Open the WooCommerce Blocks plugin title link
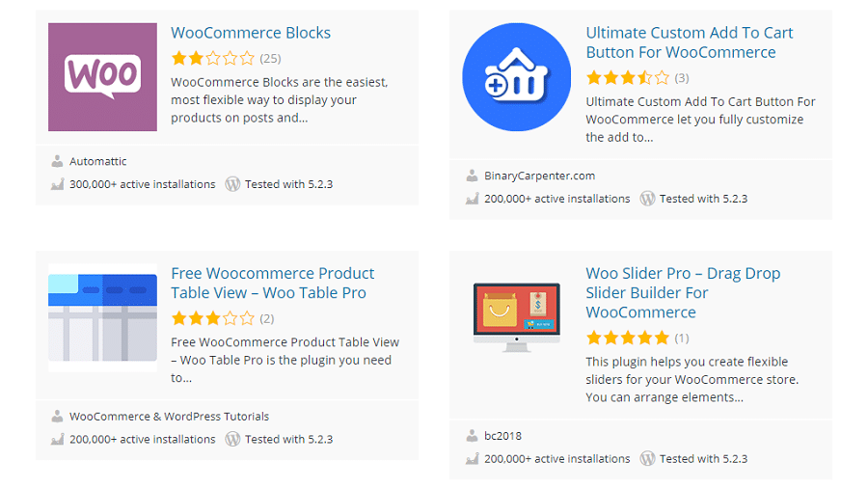Screen dimensions: 868x488 [251, 33]
